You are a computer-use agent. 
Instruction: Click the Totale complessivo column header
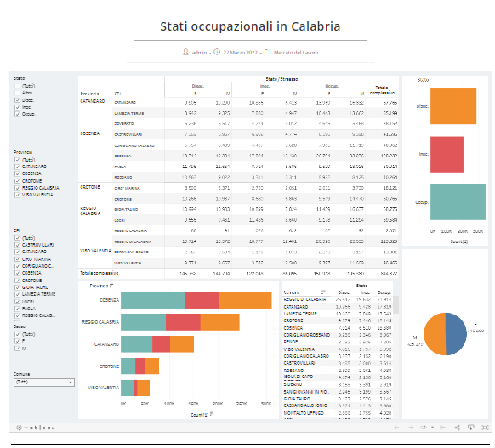(382, 90)
